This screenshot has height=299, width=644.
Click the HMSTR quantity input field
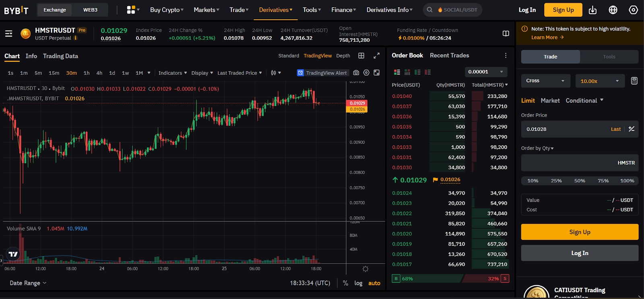[x=580, y=163]
